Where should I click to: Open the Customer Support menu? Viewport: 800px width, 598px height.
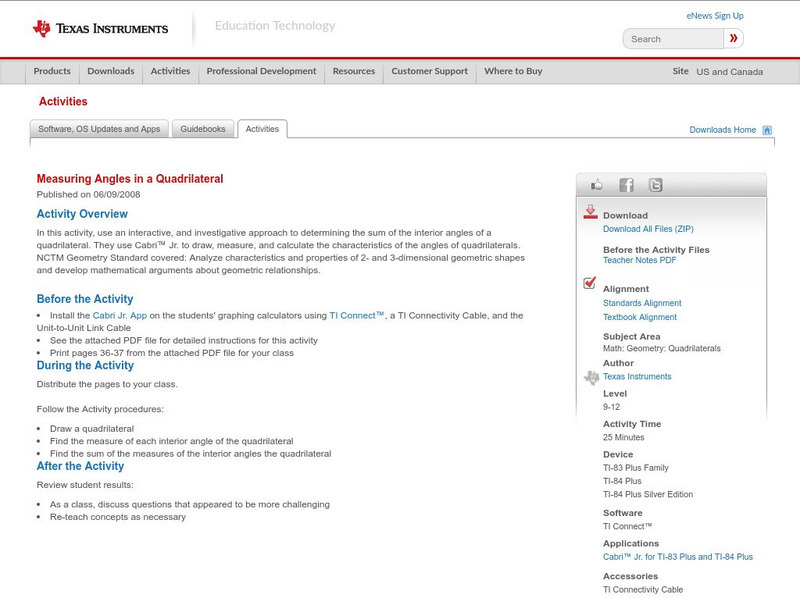click(430, 71)
